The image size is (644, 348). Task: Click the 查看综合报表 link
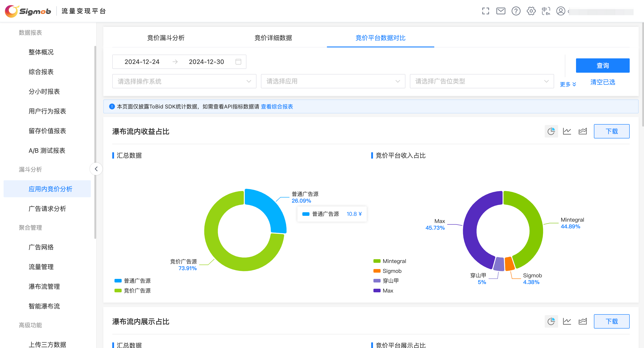(x=277, y=106)
